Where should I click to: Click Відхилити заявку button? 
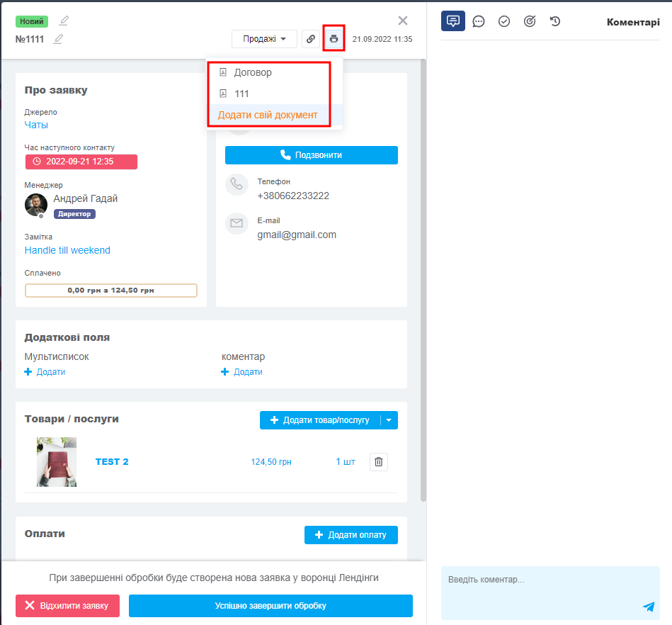coord(68,606)
